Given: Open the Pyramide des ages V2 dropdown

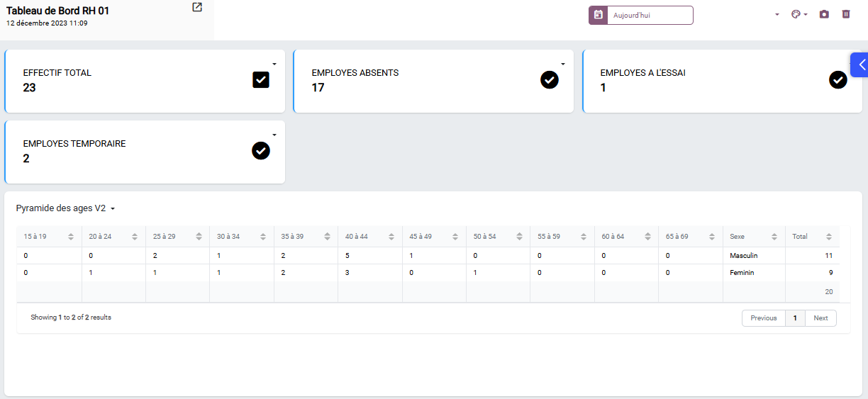Looking at the screenshot, I should 65,208.
